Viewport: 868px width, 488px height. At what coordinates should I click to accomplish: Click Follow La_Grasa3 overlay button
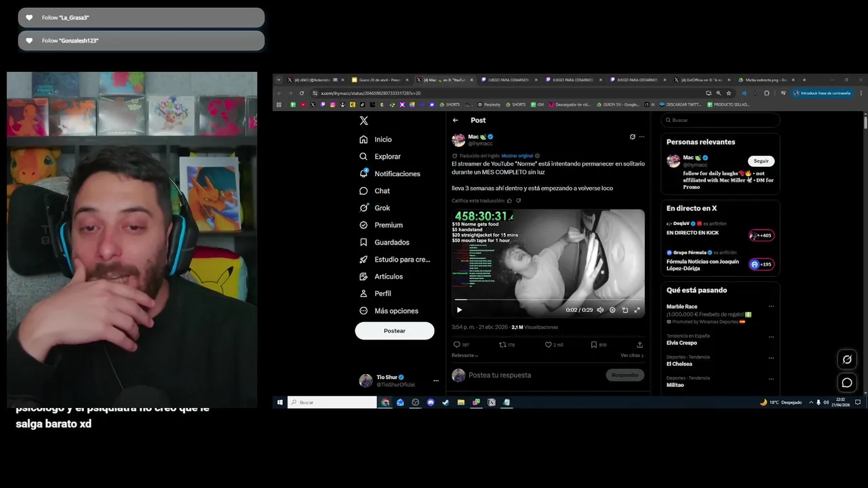141,18
